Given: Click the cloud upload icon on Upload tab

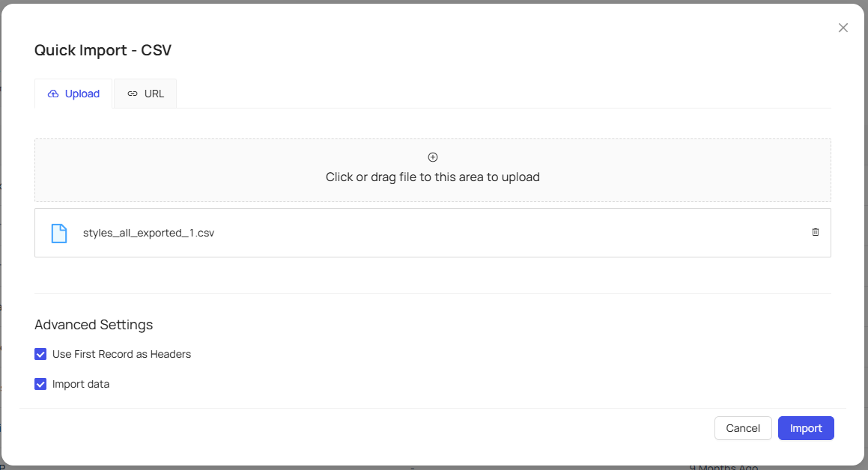Looking at the screenshot, I should click(x=53, y=94).
